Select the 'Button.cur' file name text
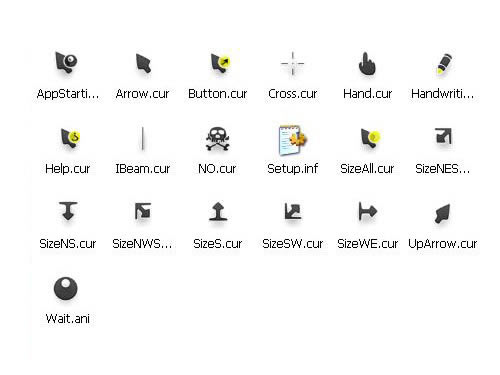500x375 pixels. [x=217, y=94]
